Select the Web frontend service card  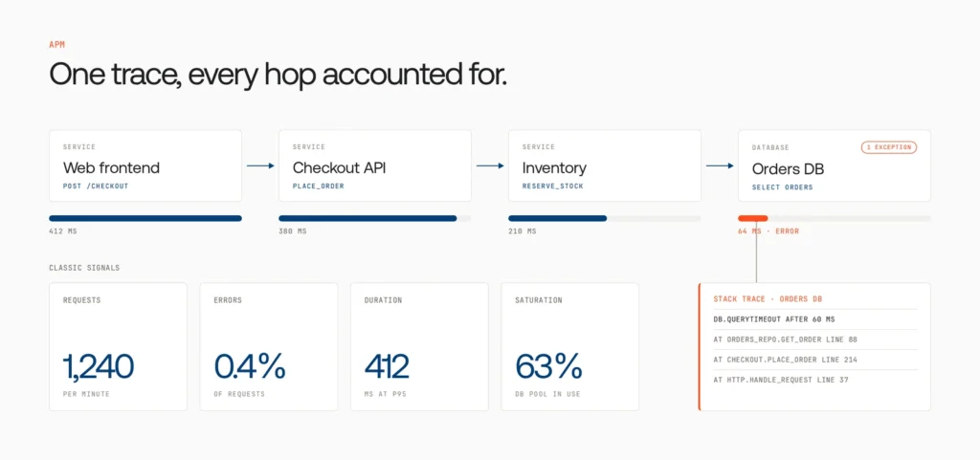click(x=145, y=165)
